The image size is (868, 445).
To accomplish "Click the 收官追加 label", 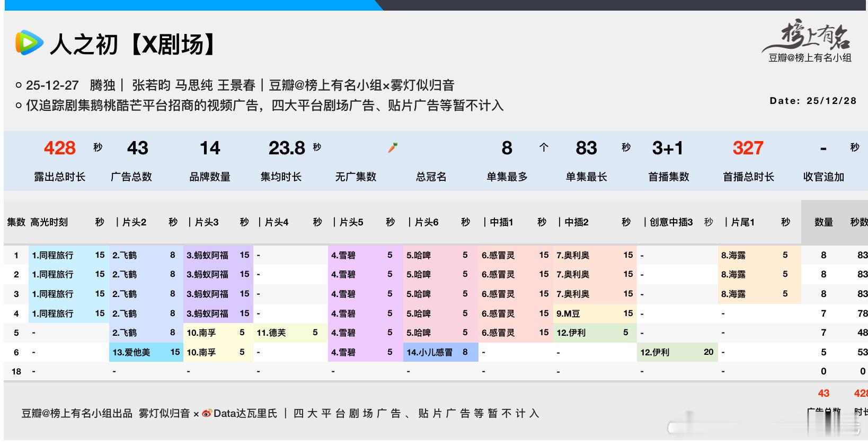I will coord(823,177).
